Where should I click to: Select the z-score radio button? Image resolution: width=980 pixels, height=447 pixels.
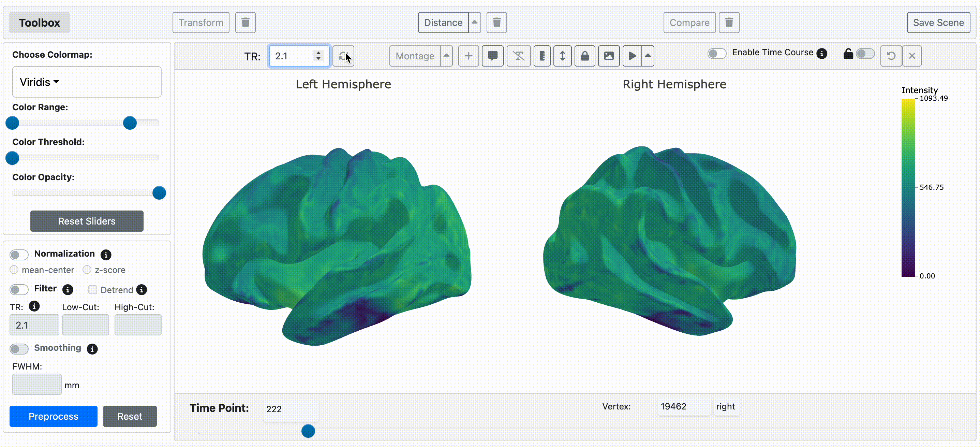pyautogui.click(x=87, y=270)
